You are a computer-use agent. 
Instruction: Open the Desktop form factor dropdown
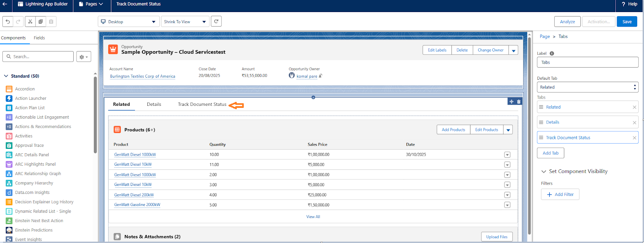click(x=128, y=22)
